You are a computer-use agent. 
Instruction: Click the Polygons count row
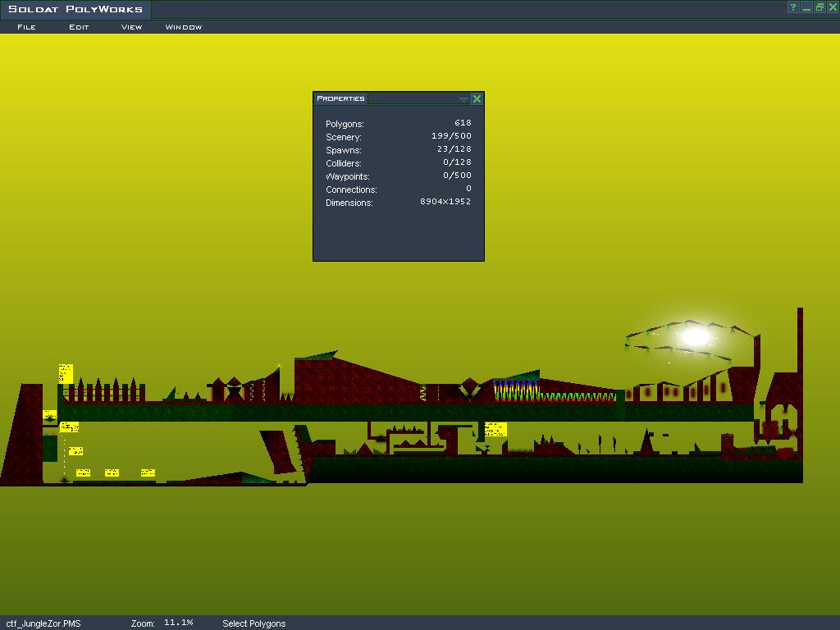click(x=398, y=124)
